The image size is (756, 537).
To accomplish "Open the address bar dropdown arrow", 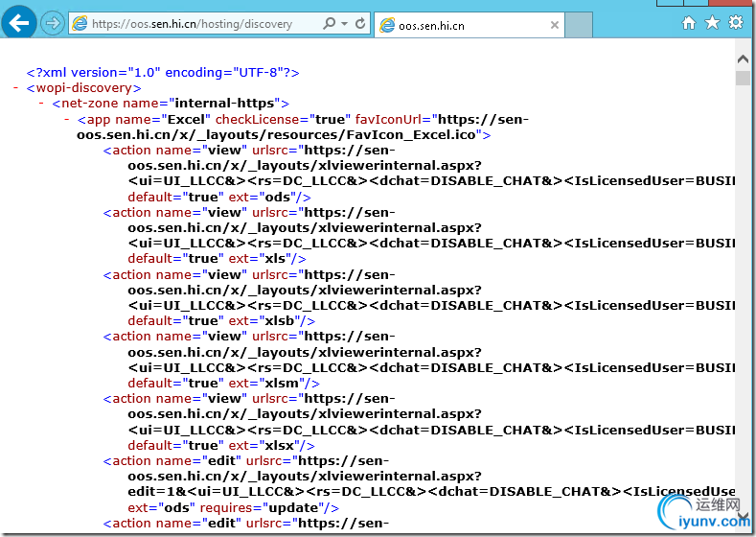I will tap(344, 23).
